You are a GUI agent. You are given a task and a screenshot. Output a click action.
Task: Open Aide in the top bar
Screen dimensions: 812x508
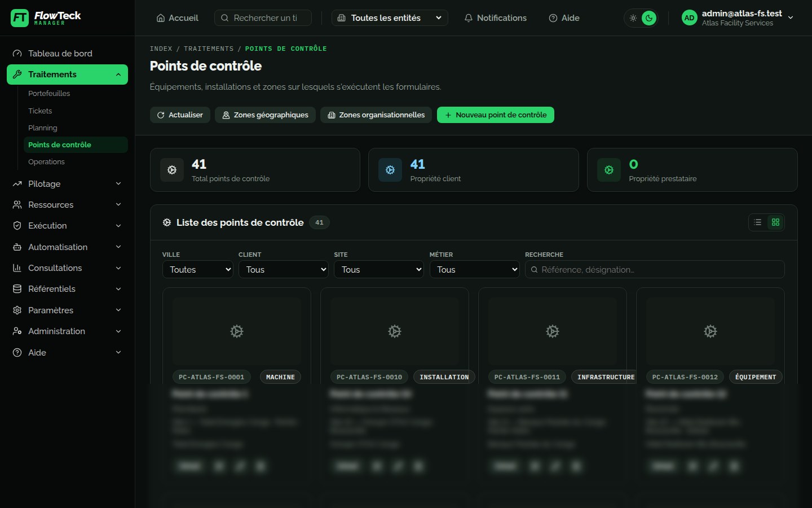564,18
